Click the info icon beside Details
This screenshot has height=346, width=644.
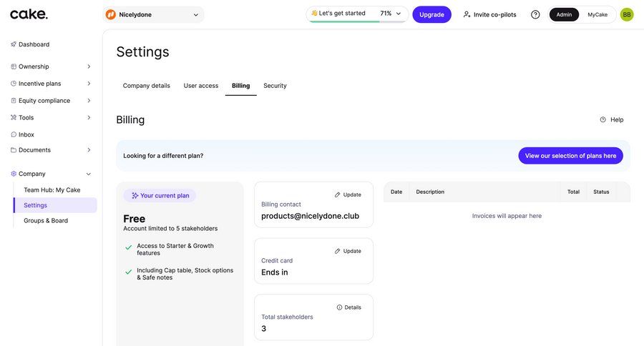pyautogui.click(x=339, y=307)
